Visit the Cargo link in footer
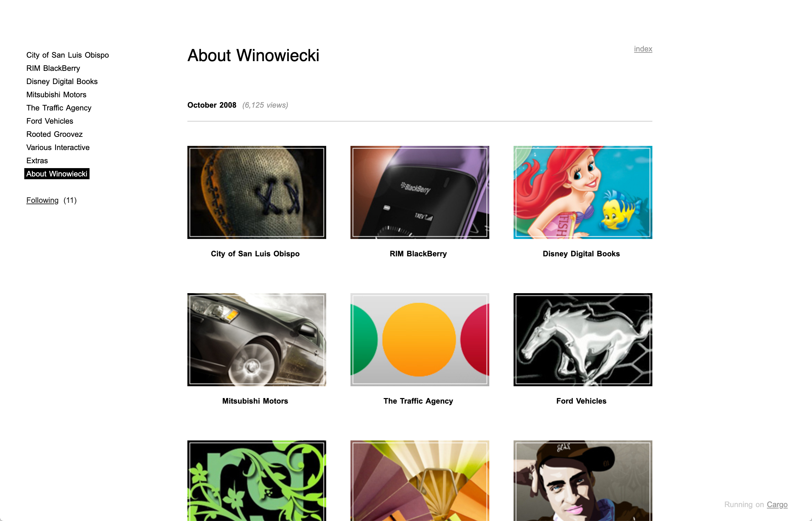Viewport: 812px width, 521px height. pos(777,504)
